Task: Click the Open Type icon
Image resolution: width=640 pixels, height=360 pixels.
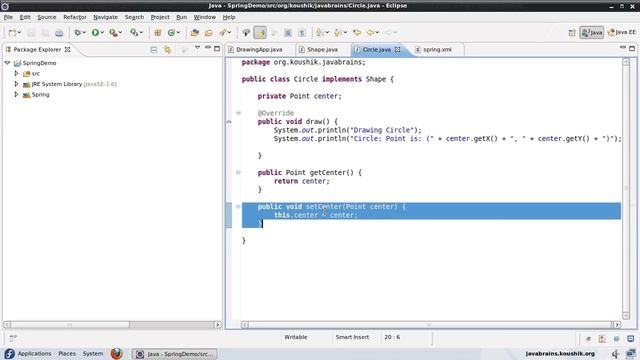Action: [195, 33]
